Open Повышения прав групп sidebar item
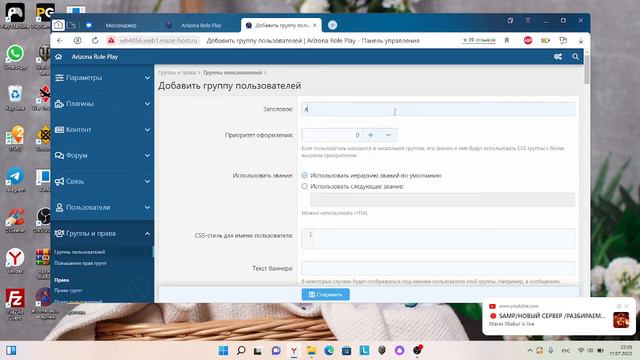This screenshot has width=640, height=360. click(81, 263)
